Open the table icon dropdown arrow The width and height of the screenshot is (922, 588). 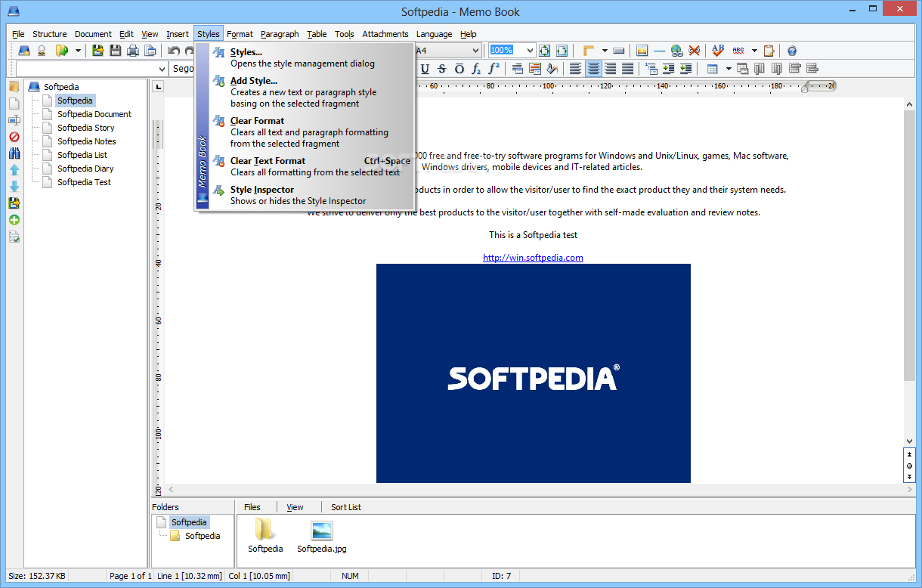pyautogui.click(x=729, y=69)
